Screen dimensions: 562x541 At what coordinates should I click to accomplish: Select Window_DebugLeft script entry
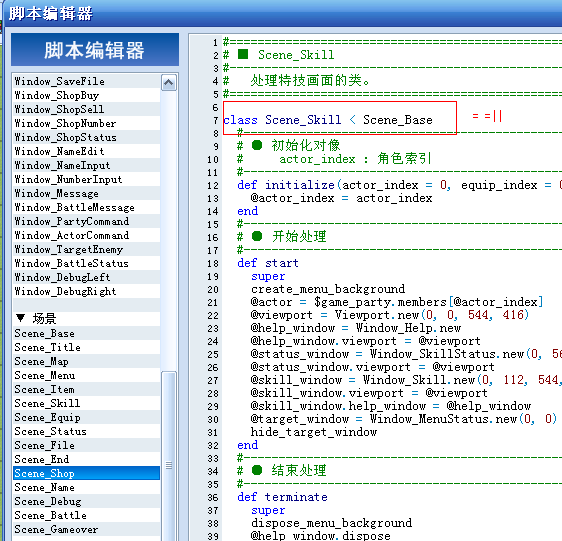pos(86,277)
